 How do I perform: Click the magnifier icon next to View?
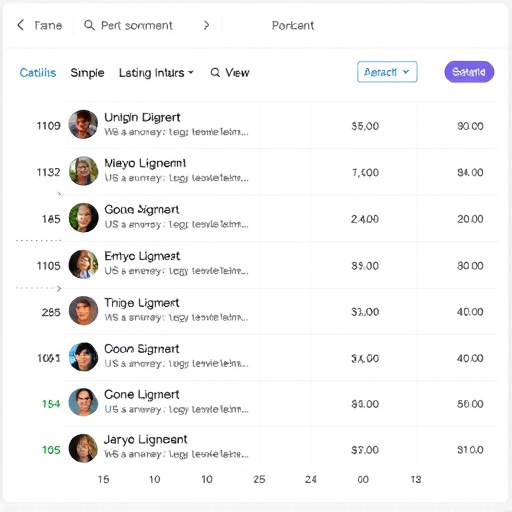pos(215,72)
